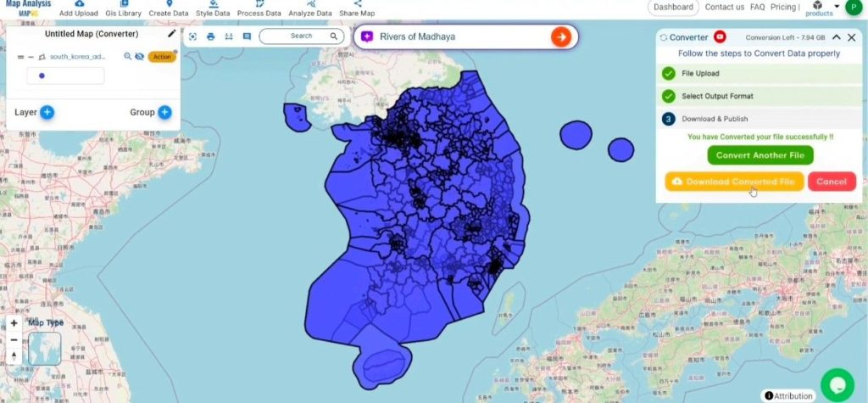Screen dimensions: 868x403
Task: Click the print icon in map toolbar
Action: (210, 36)
